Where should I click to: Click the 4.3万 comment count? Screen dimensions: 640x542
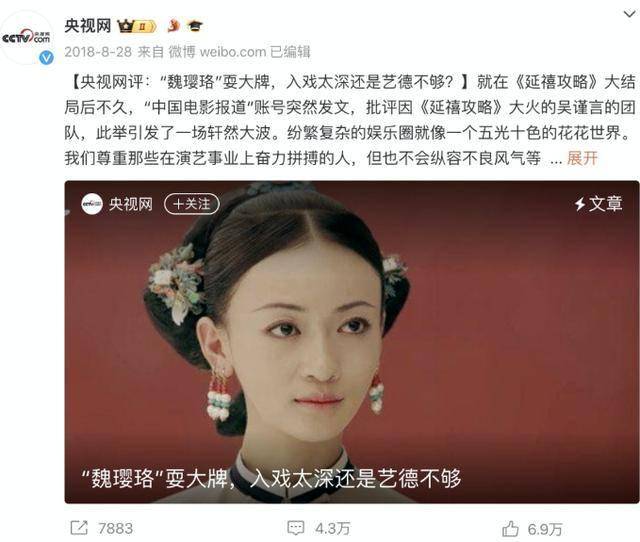332,528
